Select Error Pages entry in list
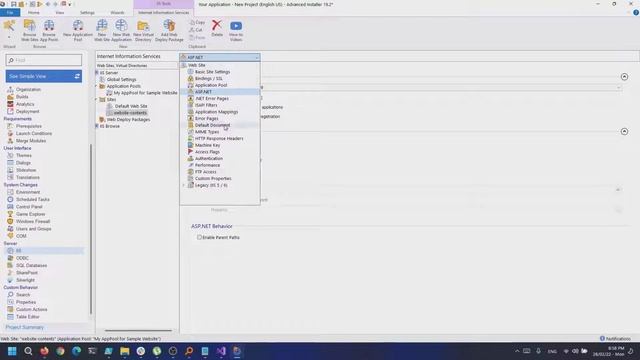640x360 pixels. pyautogui.click(x=207, y=118)
